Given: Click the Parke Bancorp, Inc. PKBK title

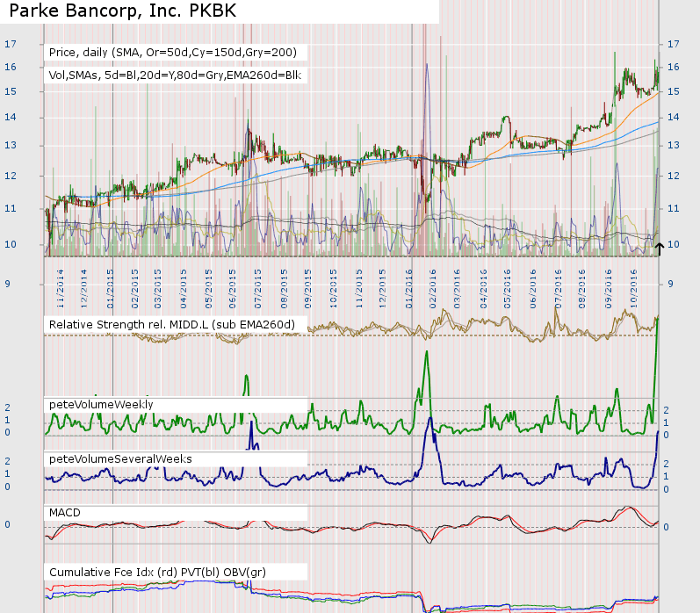Looking at the screenshot, I should [x=123, y=11].
